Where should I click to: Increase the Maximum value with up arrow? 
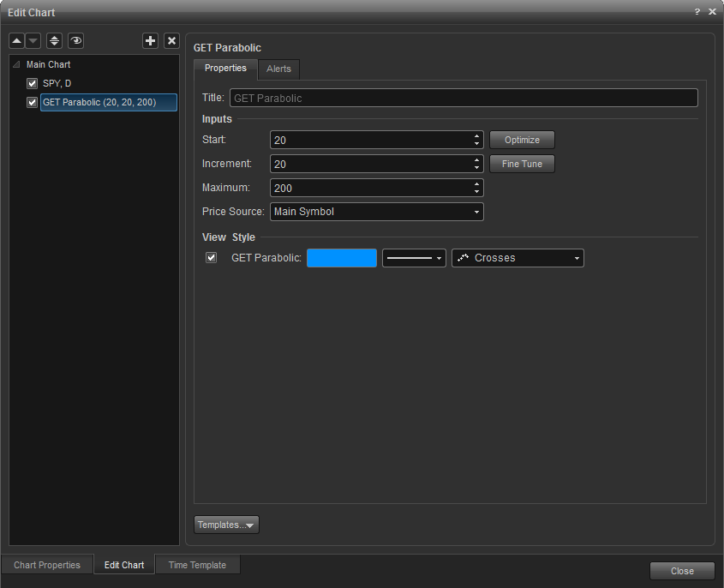coord(476,184)
